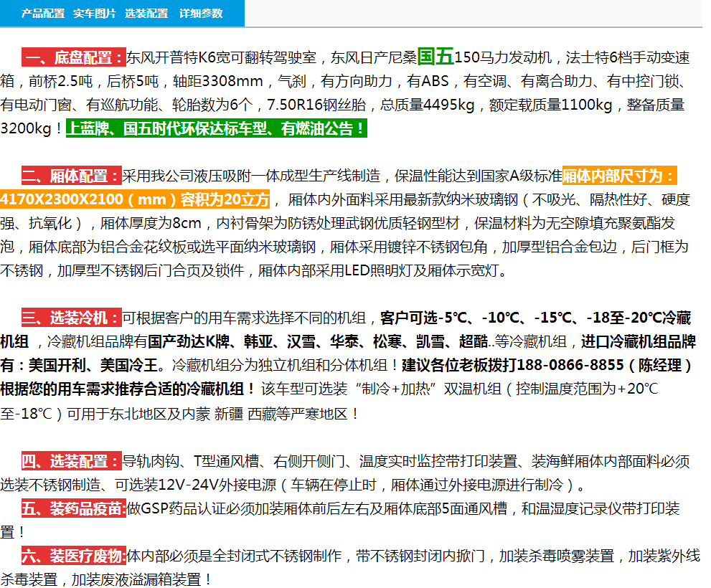Open the 产品配置 tab
This screenshot has width=711, height=588.
click(43, 14)
